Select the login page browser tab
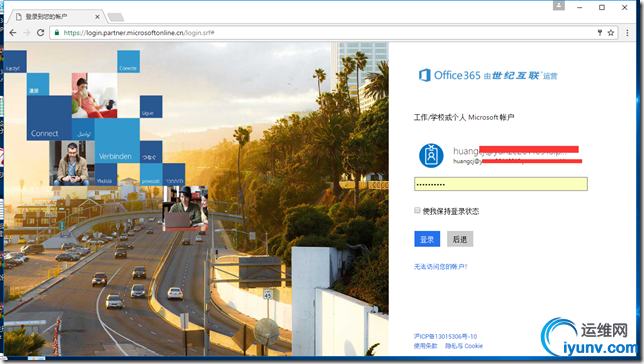 coord(56,16)
